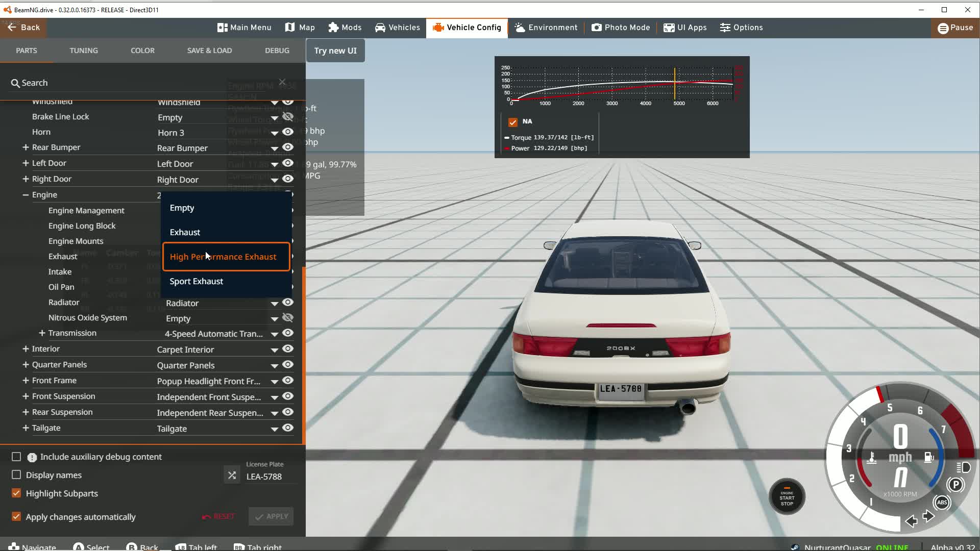Open the Options menu
This screenshot has width=980, height=551.
pos(741,28)
